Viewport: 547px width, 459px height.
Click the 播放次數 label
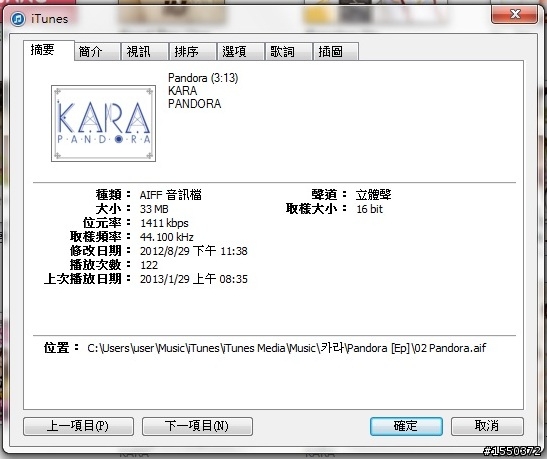point(100,265)
